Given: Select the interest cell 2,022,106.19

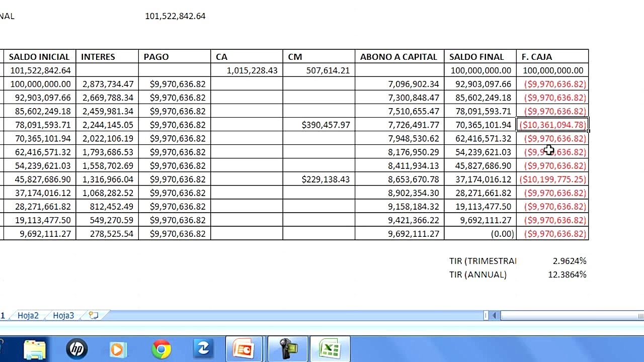Looking at the screenshot, I should (107, 138).
